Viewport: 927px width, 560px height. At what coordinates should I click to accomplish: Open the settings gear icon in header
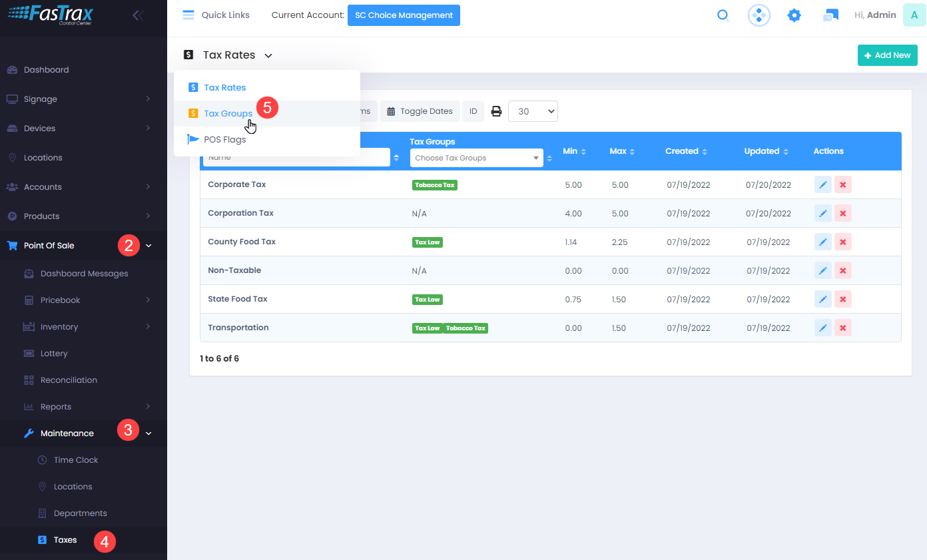(794, 15)
